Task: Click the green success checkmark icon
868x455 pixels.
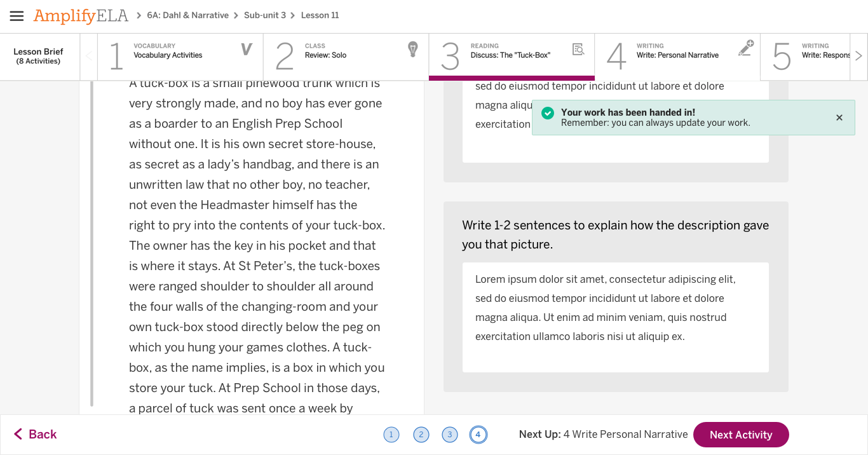Action: (547, 112)
